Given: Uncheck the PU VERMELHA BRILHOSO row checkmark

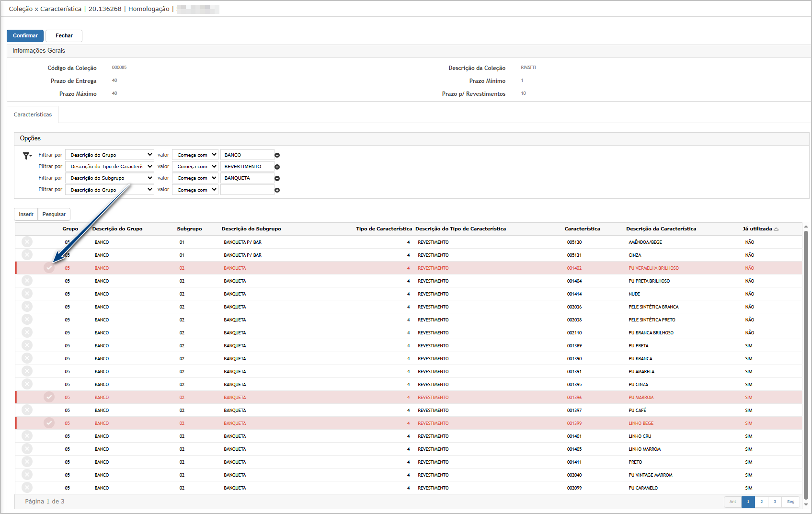Looking at the screenshot, I should pyautogui.click(x=49, y=268).
